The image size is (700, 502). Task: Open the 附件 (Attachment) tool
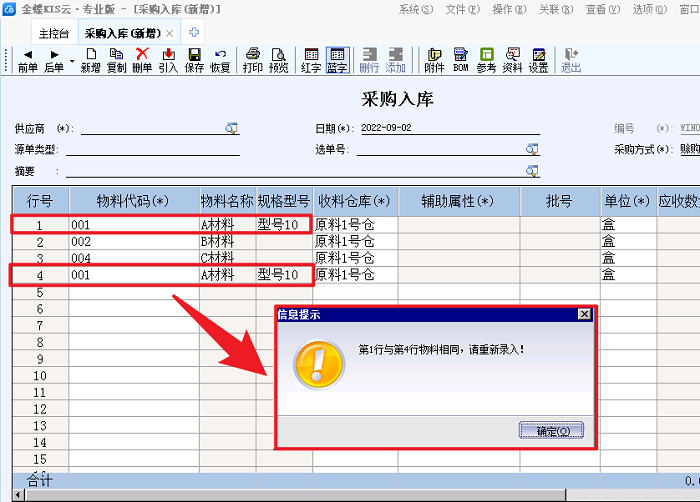[434, 60]
